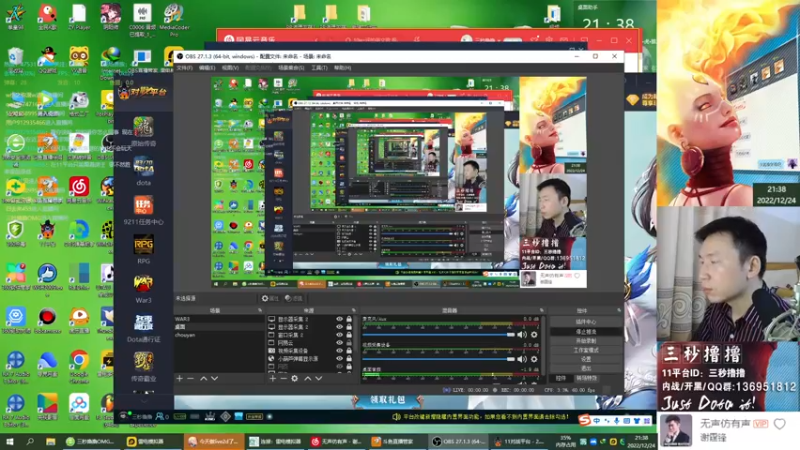Open the source 滤镜 button above docks
The width and height of the screenshot is (800, 450).
(x=294, y=298)
